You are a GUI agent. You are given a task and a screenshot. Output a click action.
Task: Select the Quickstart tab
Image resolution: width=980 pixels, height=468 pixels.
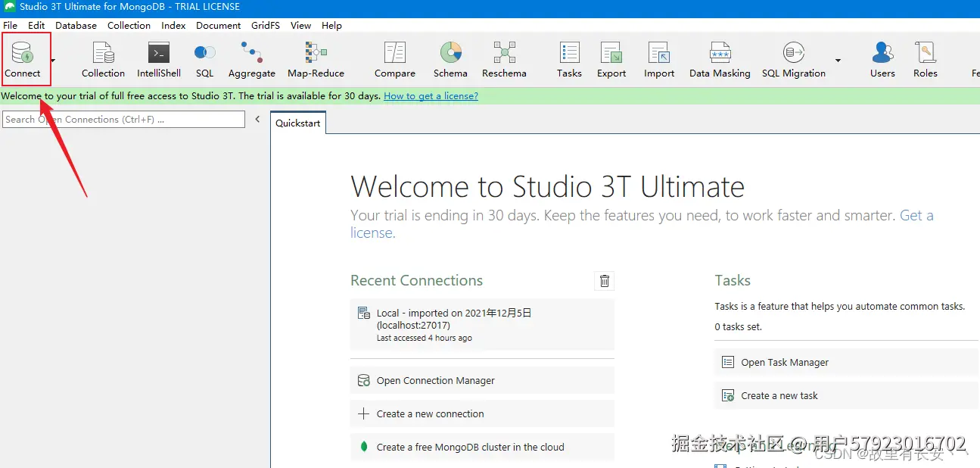(298, 123)
